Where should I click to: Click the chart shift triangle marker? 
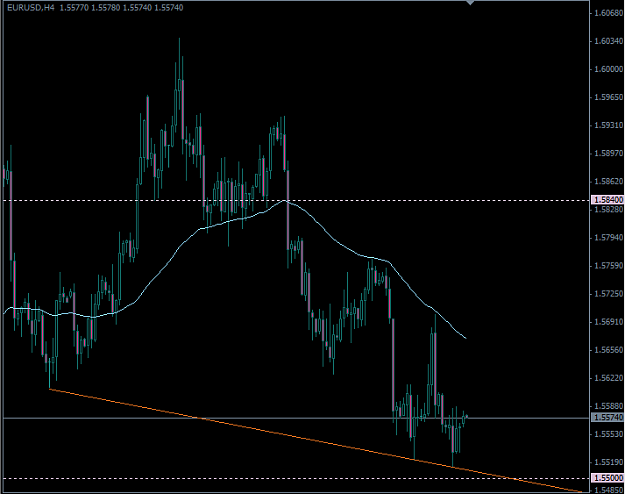[470, 2]
